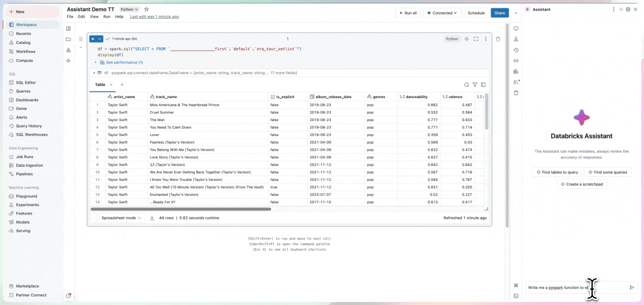Image resolution: width=644 pixels, height=305 pixels.
Task: Open the Assistant sparkle icon in cell toolbar
Action: tap(466, 39)
